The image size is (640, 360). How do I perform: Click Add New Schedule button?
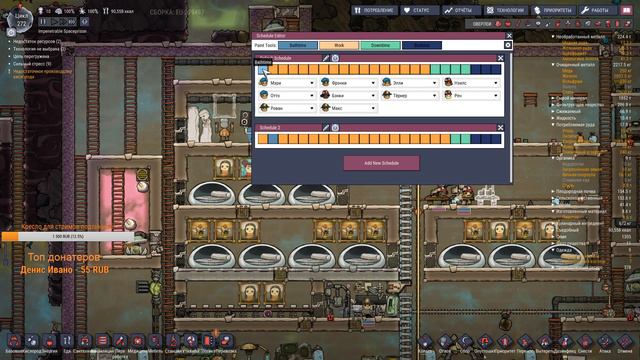(x=381, y=163)
